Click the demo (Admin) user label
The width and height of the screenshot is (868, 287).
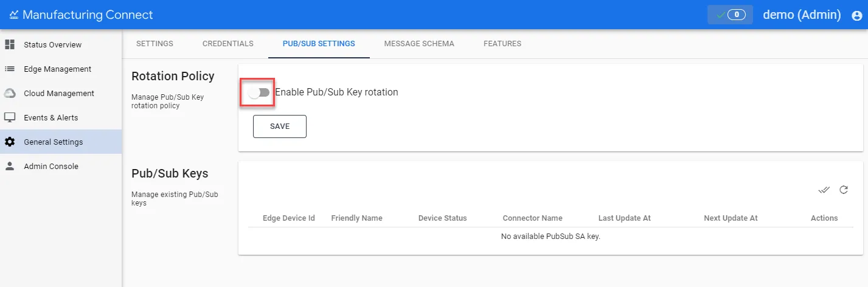(802, 15)
